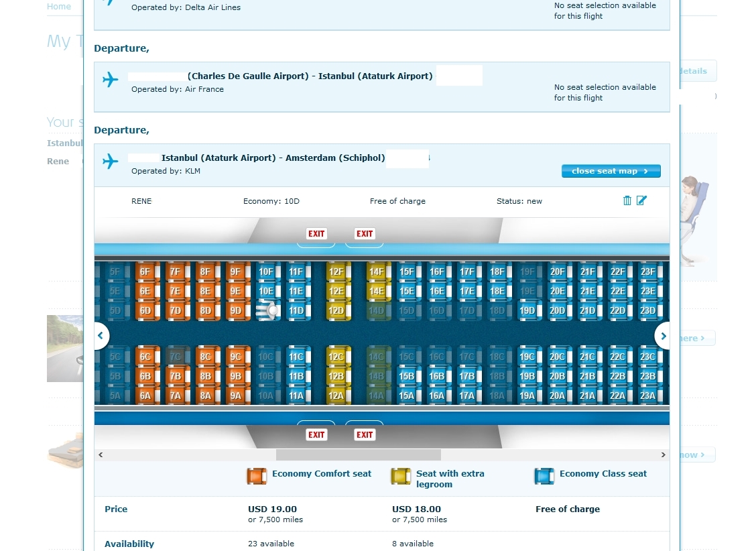Click the extra legroom legend swatch
This screenshot has height=551, width=756.
click(x=401, y=477)
